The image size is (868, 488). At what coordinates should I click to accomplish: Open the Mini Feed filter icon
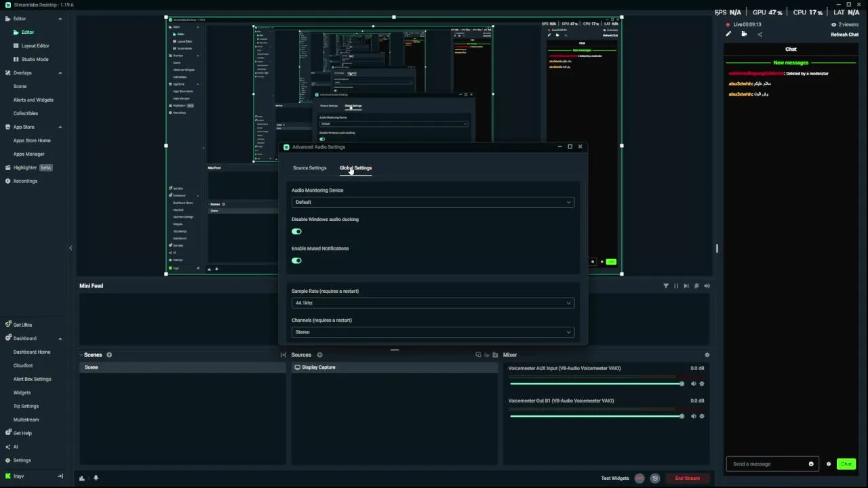point(666,286)
